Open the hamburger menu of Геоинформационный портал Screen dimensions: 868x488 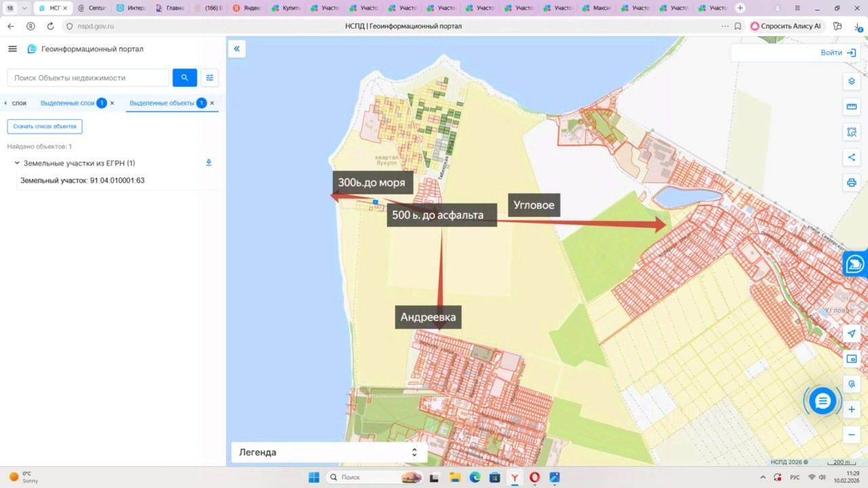click(x=12, y=49)
